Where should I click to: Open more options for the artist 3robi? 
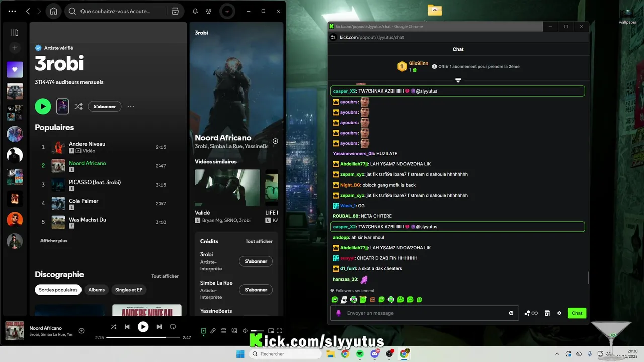131,106
